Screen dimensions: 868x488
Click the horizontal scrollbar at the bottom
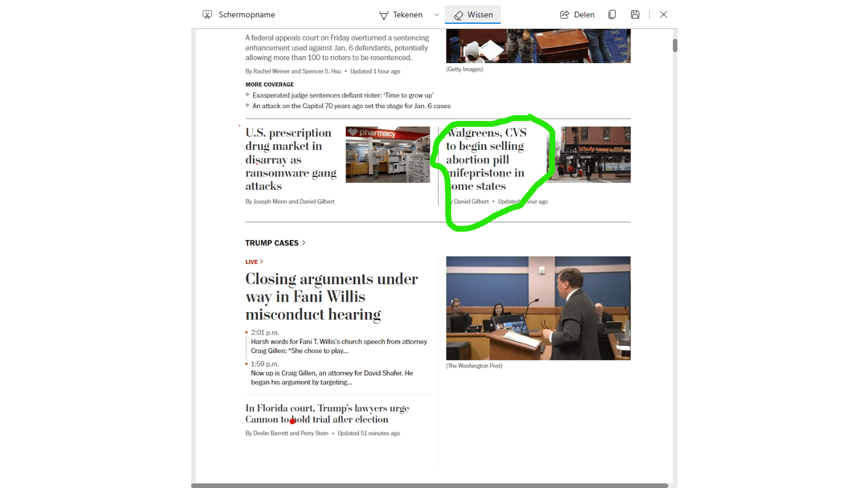point(430,486)
